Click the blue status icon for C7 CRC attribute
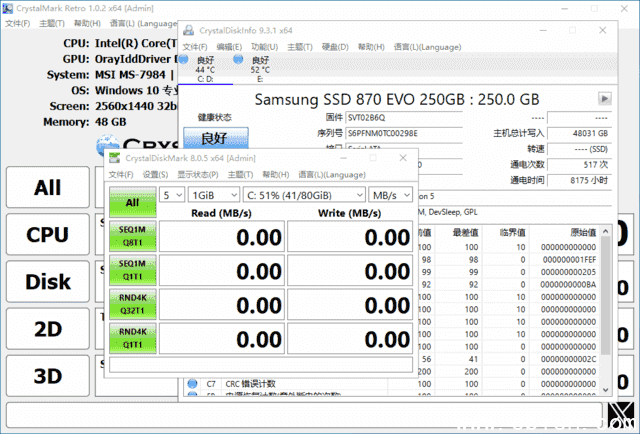Screen dimensions: 640x434 (x=191, y=384)
